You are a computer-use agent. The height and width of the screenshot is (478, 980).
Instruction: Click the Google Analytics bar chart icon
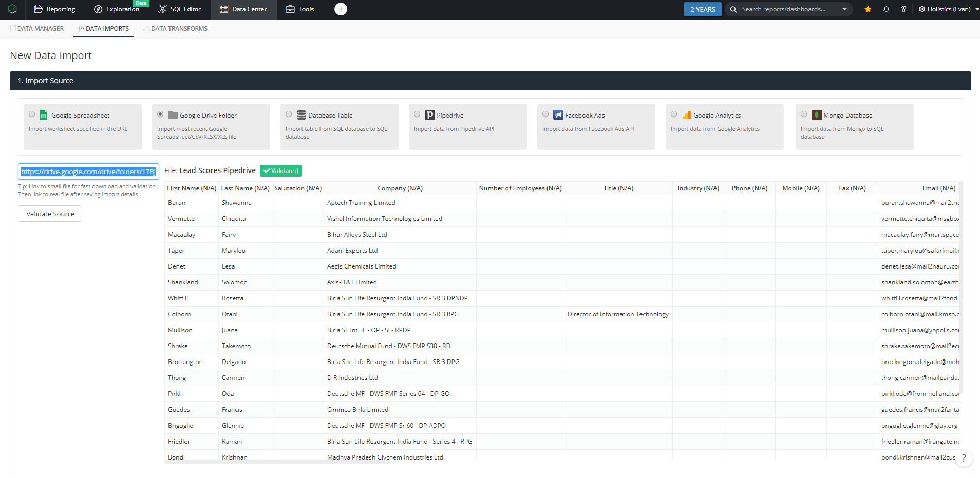pyautogui.click(x=687, y=115)
